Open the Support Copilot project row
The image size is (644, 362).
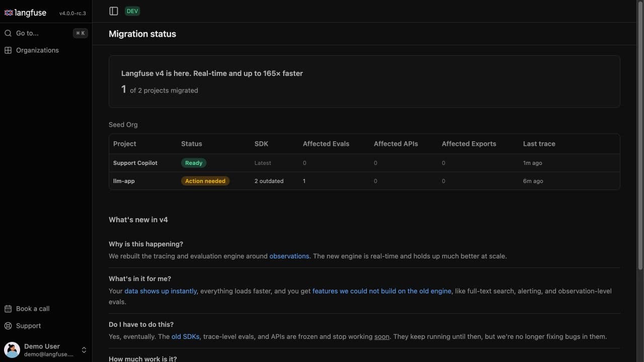click(364, 163)
